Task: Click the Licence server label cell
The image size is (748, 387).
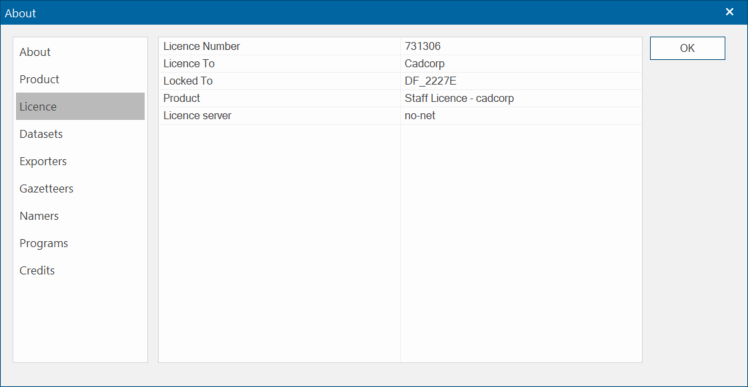Action: [280, 115]
